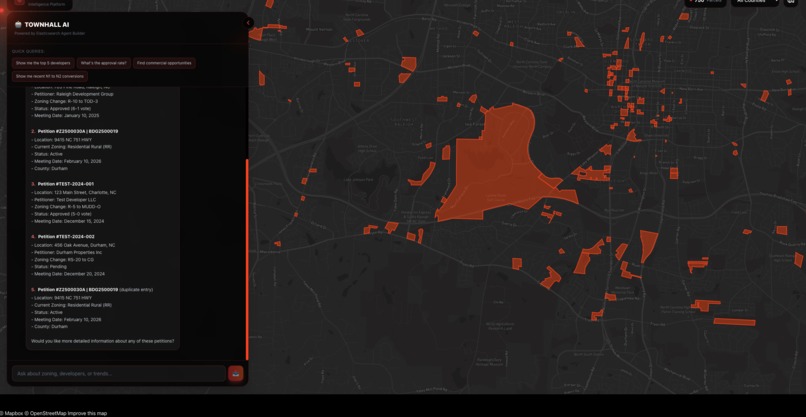The image size is (806, 417).
Task: Click 'Meeting Date: December 20, 2024' line
Action: tap(68, 274)
